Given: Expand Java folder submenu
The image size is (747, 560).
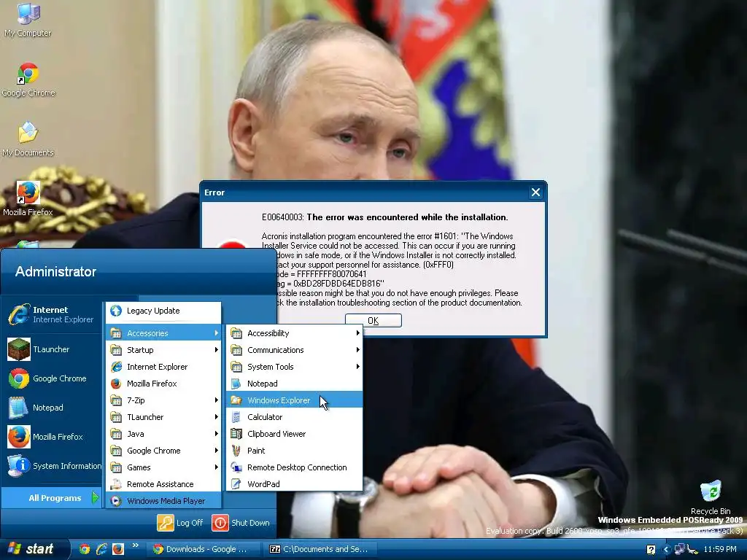Looking at the screenshot, I should click(163, 434).
